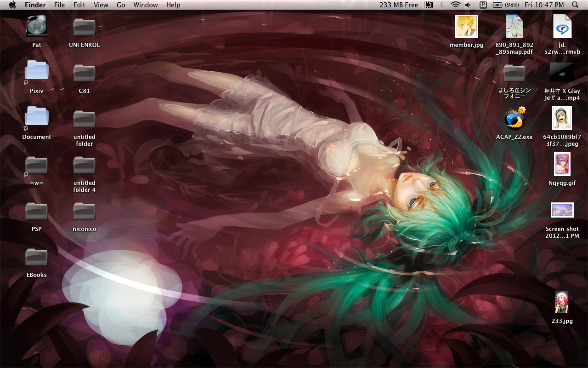588x368 pixels.
Task: Click the 233 MB Free memory readout
Action: click(399, 5)
